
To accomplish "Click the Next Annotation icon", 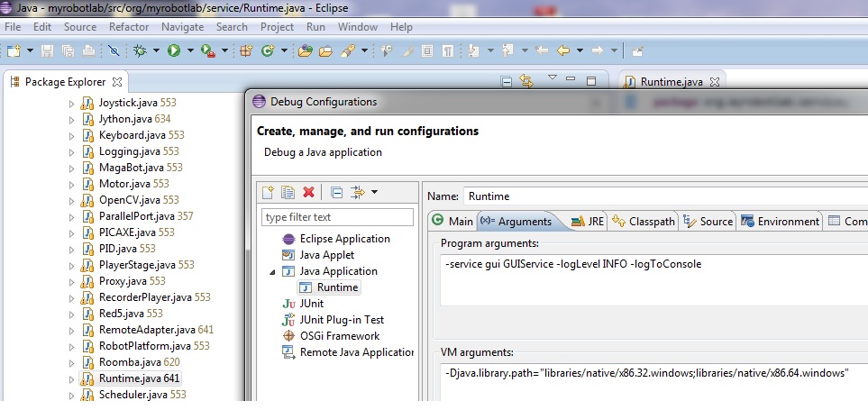I will tap(473, 50).
